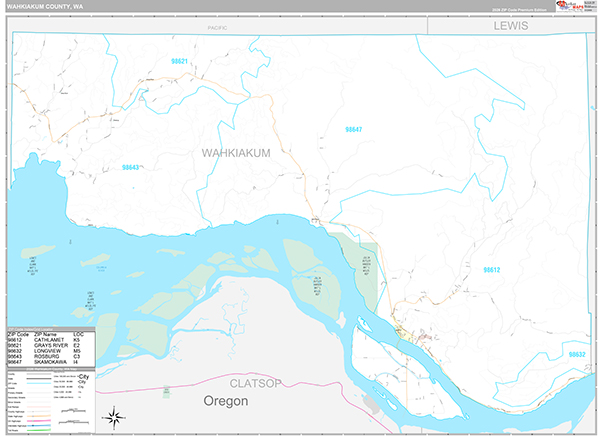Click the K5 location code in the index

[77, 340]
